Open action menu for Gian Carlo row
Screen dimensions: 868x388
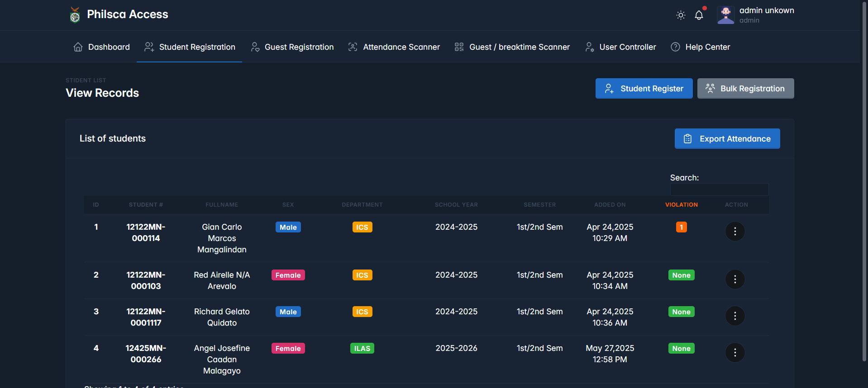pyautogui.click(x=735, y=232)
